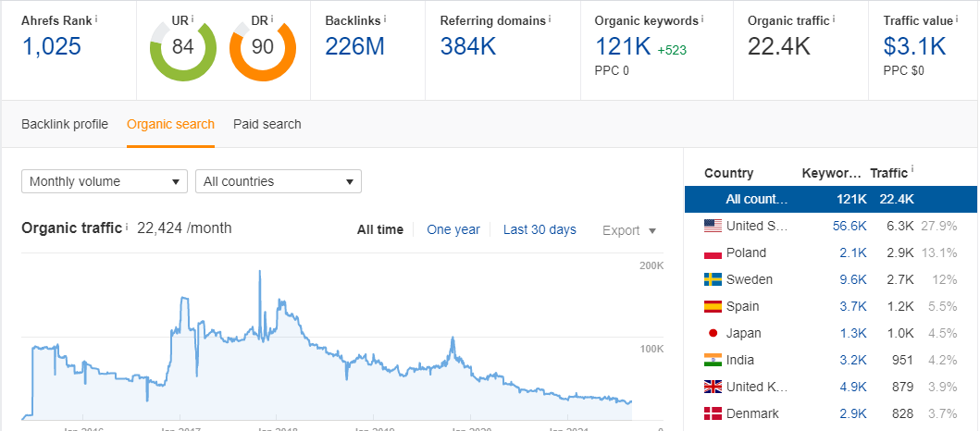This screenshot has height=431, width=980.
Task: Open info icon beside chart Organic traffic title
Action: point(127,226)
